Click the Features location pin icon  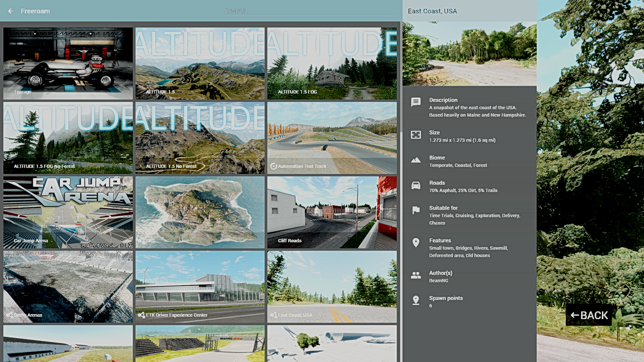[416, 243]
